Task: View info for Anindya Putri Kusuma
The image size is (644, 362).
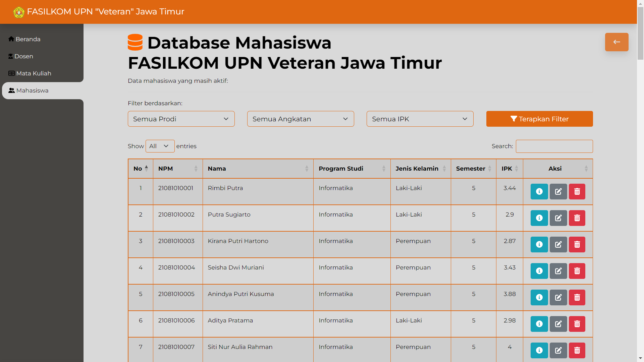Action: [x=539, y=297]
